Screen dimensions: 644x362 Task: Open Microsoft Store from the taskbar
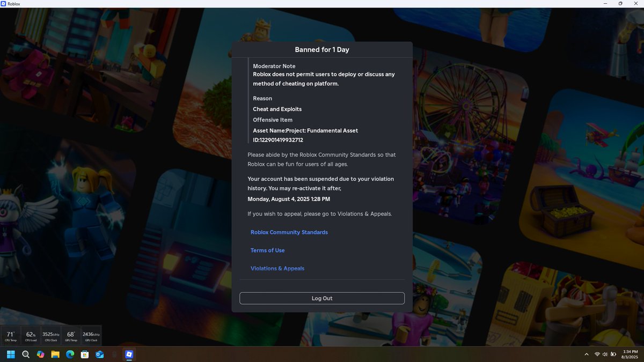[84, 354]
